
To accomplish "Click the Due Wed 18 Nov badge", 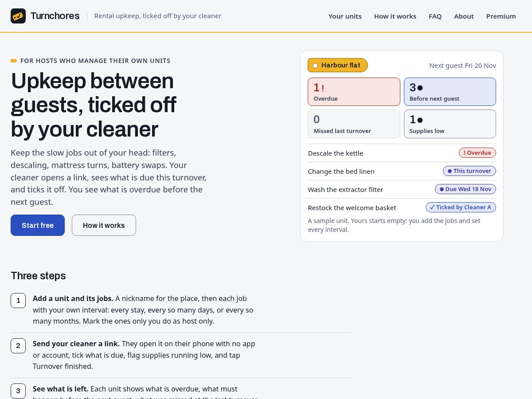I will click(x=465, y=189).
